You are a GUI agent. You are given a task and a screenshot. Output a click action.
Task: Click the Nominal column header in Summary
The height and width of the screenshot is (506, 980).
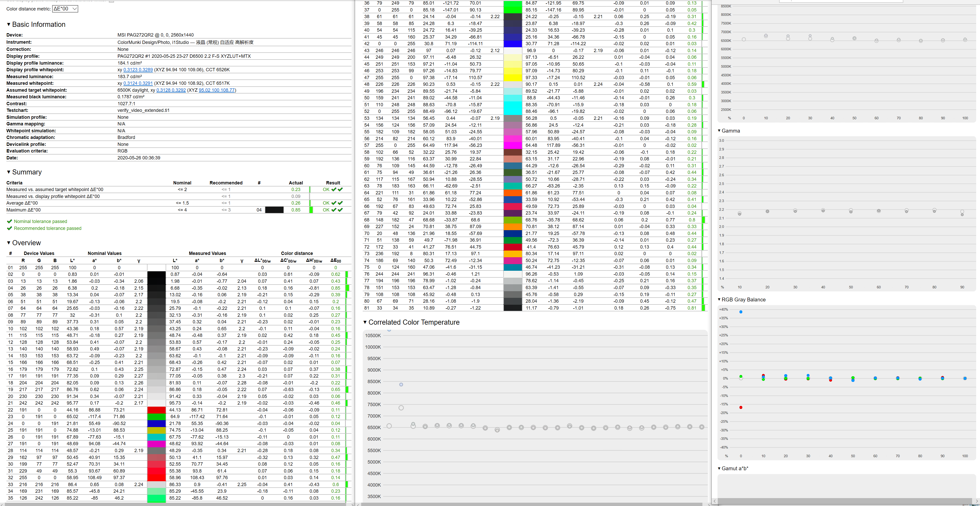(x=182, y=183)
